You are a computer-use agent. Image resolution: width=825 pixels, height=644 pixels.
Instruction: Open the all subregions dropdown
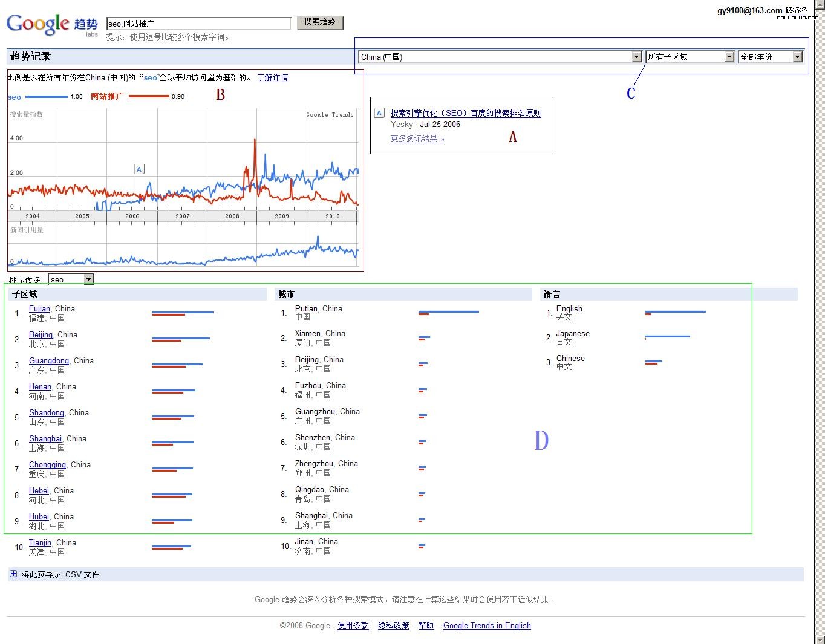pos(690,57)
